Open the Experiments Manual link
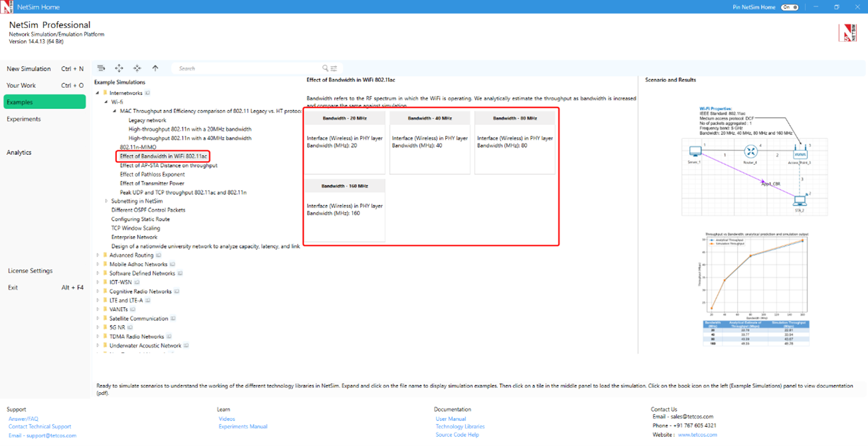This screenshot has width=868, height=446. point(243,427)
